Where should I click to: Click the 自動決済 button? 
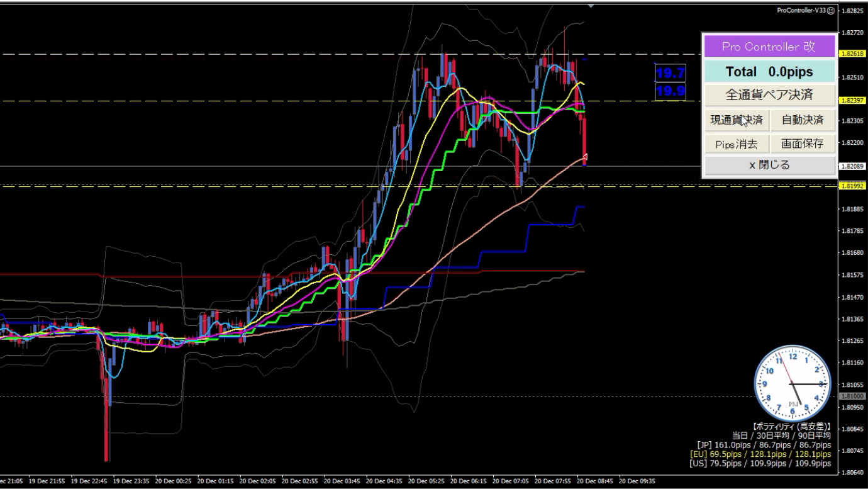[x=803, y=120]
